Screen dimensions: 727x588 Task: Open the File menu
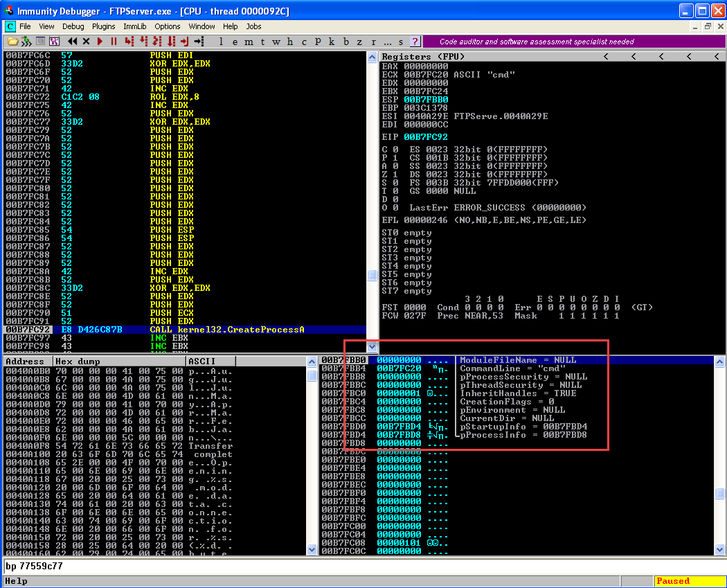[x=25, y=26]
